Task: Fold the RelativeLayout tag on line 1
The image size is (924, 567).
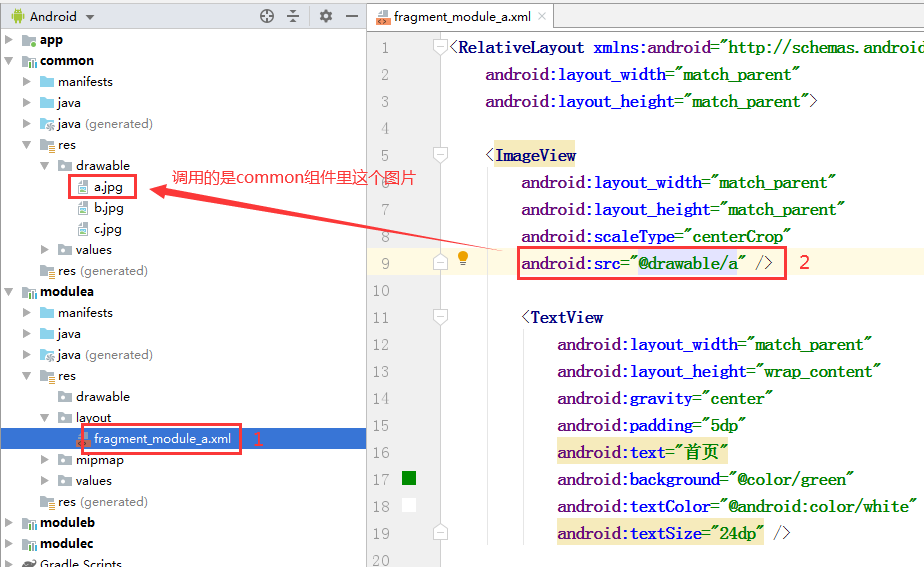Action: (440, 47)
